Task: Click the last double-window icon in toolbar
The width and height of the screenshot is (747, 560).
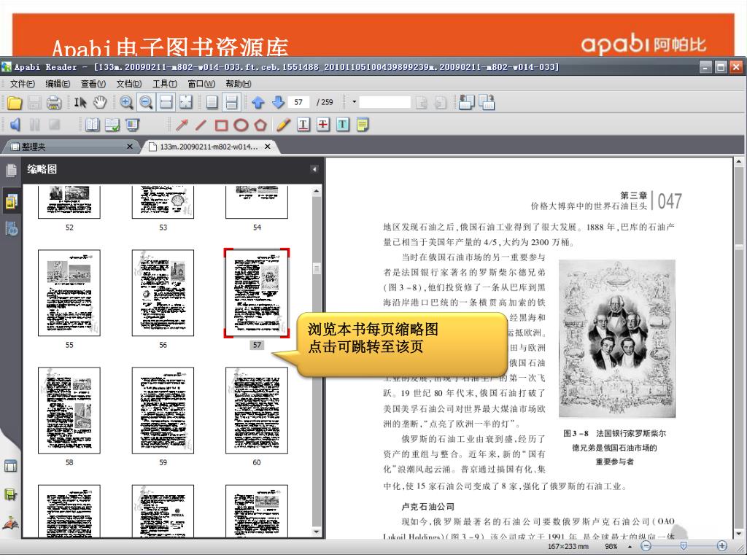Action: click(487, 102)
